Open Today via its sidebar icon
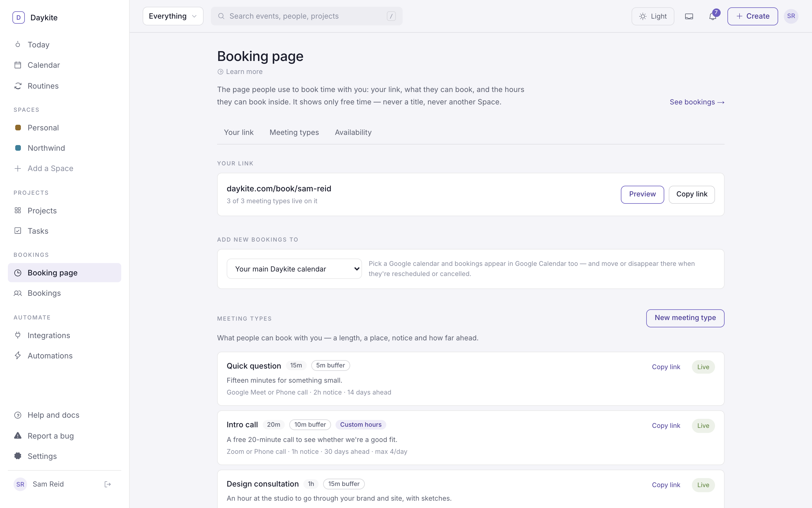The image size is (812, 508). 18,44
